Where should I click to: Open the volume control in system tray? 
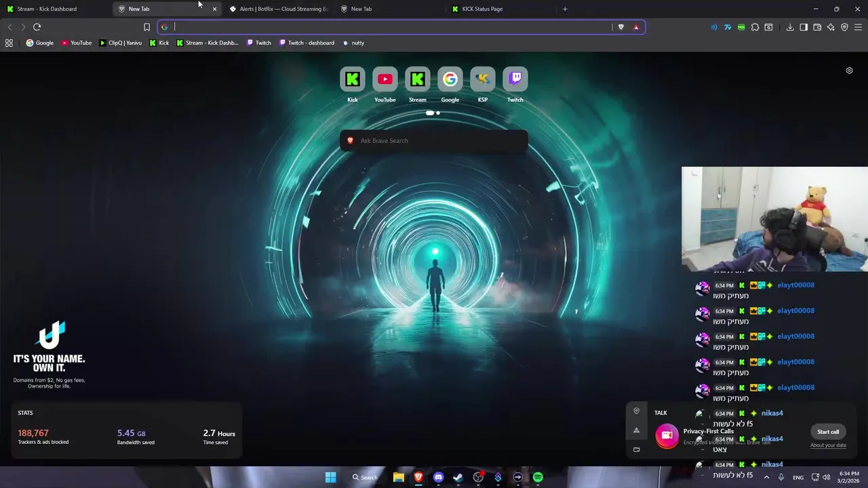(826, 477)
